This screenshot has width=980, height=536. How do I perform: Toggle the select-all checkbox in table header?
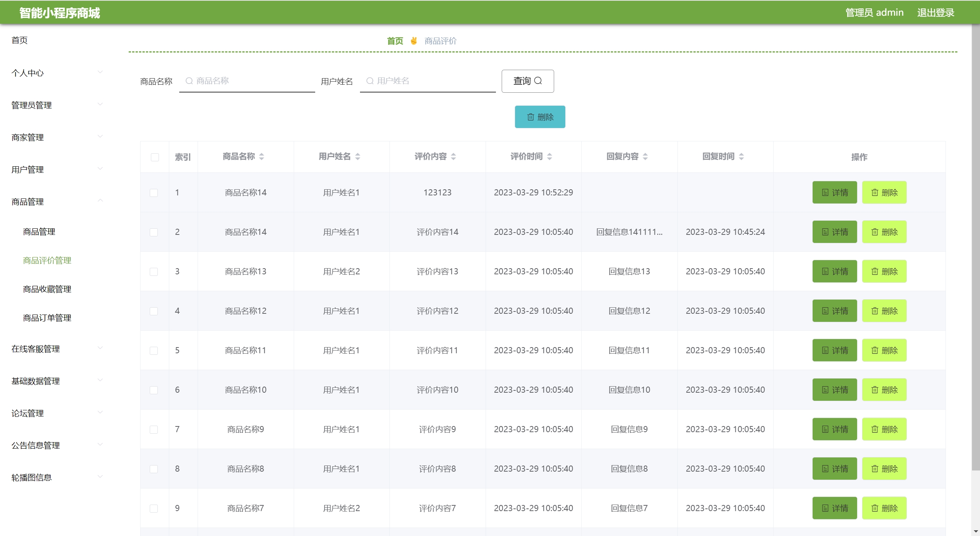(155, 157)
